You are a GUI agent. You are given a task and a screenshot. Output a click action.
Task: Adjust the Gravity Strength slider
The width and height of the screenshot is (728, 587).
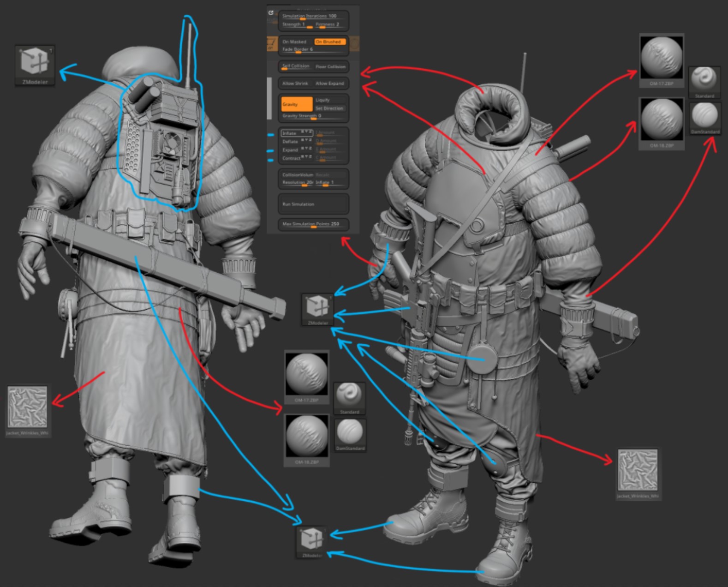pos(313,116)
